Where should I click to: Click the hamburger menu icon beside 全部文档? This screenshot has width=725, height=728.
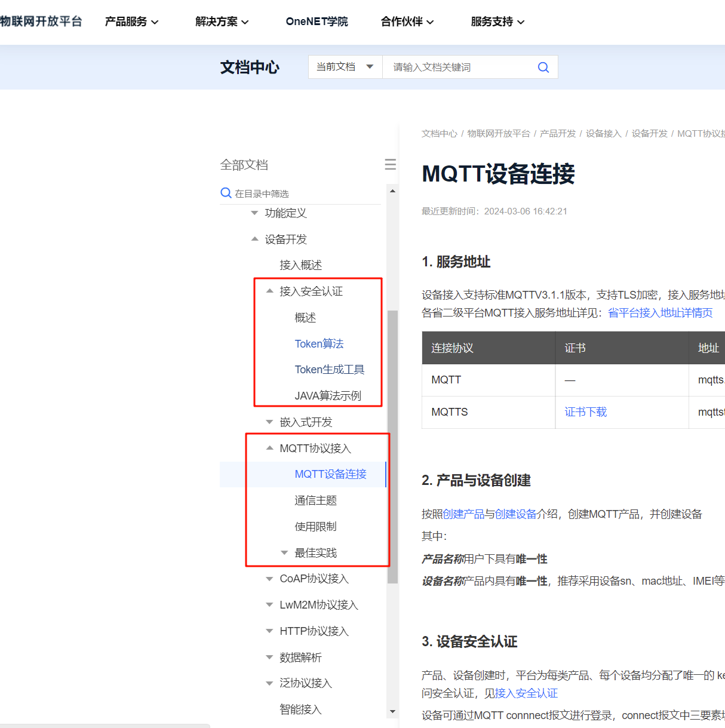(389, 164)
